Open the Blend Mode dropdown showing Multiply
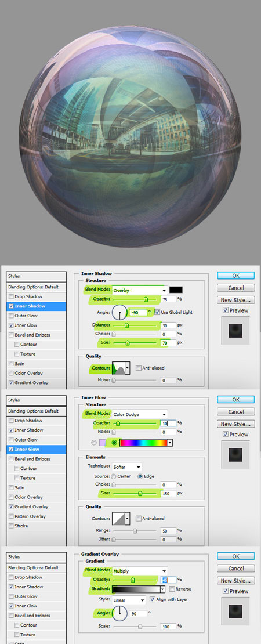This screenshot has height=644, width=261. tap(140, 571)
